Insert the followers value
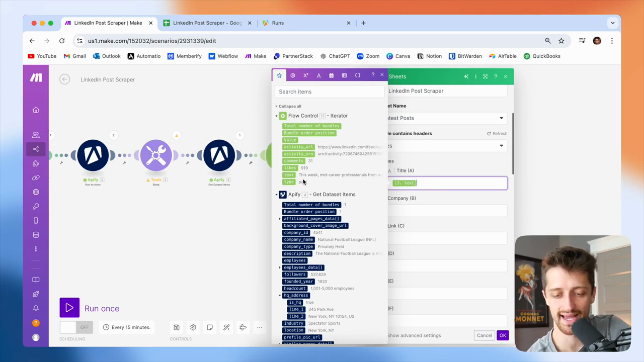 click(x=295, y=275)
